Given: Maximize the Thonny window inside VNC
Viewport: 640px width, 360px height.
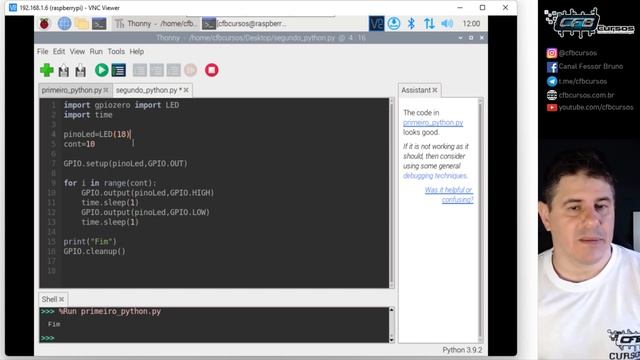Looking at the screenshot, I should pos(471,38).
